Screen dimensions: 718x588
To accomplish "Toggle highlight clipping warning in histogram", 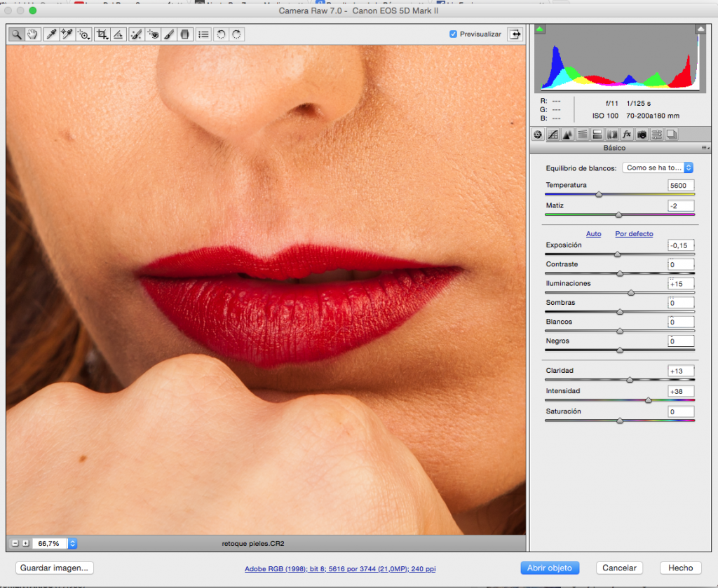I will (700, 29).
